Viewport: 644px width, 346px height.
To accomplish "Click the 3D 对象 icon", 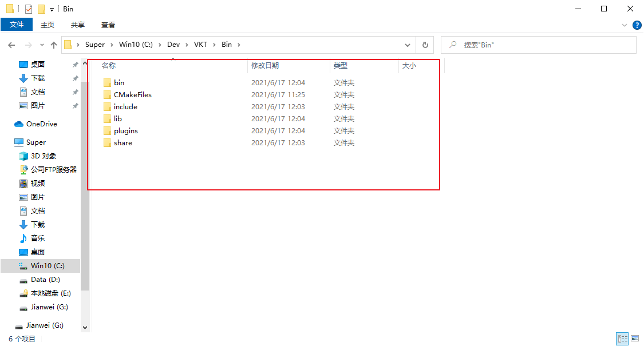I will 23,156.
